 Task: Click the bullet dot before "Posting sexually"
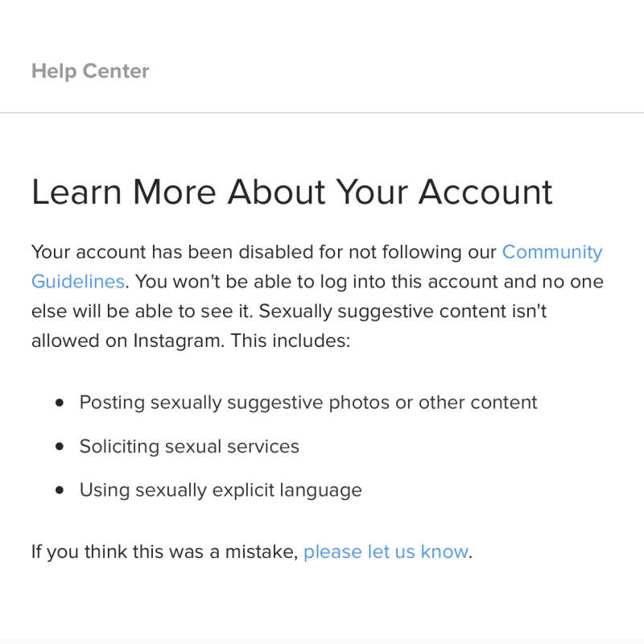(x=59, y=402)
